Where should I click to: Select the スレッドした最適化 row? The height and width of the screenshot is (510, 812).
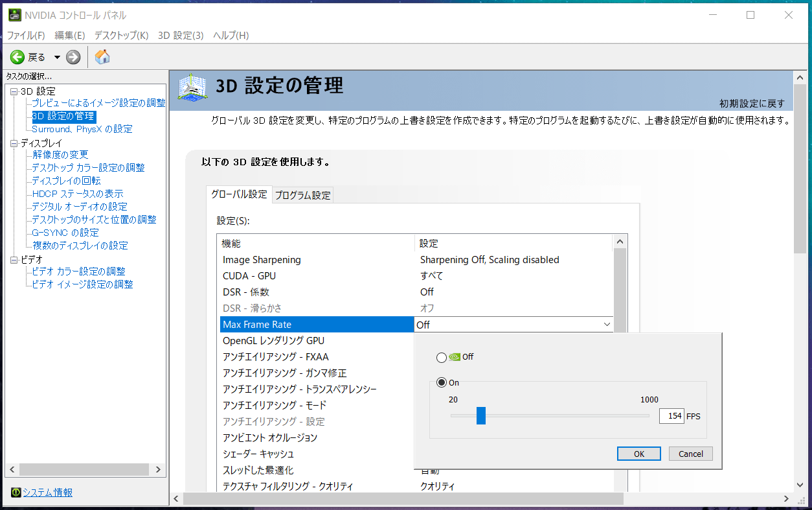pyautogui.click(x=416, y=470)
